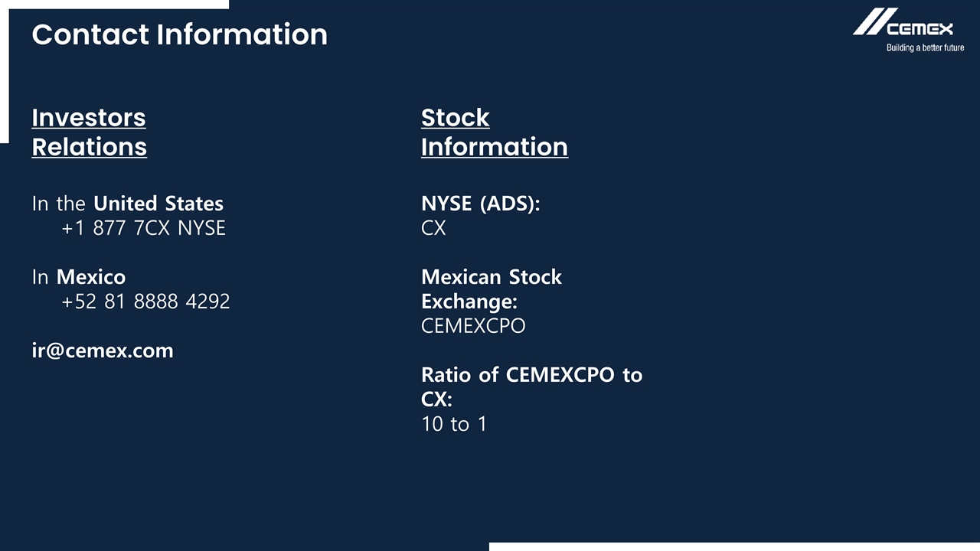Click the white bar along the bottom-right edge
This screenshot has width=980, height=551.
click(x=733, y=546)
